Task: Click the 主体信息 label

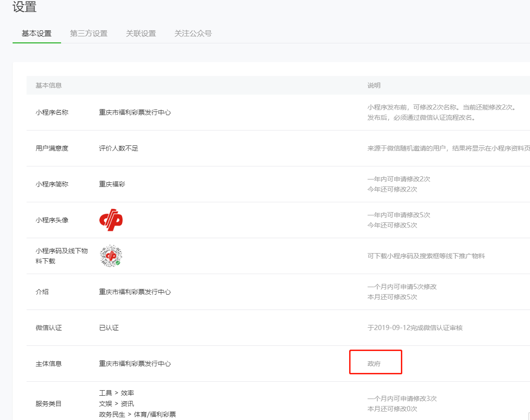Action: pyautogui.click(x=48, y=364)
